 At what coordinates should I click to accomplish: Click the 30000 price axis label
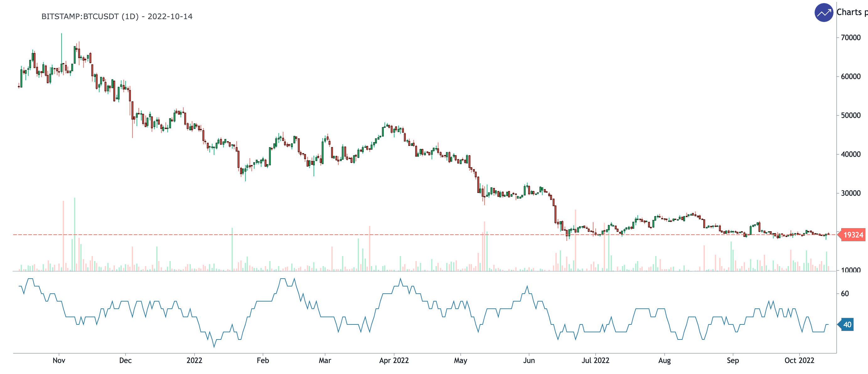tap(850, 193)
